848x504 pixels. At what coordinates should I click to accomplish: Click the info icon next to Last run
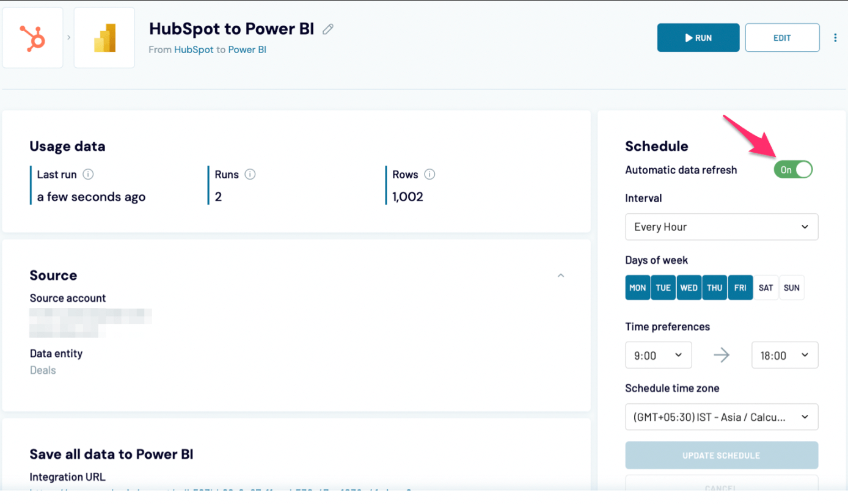[x=88, y=174]
